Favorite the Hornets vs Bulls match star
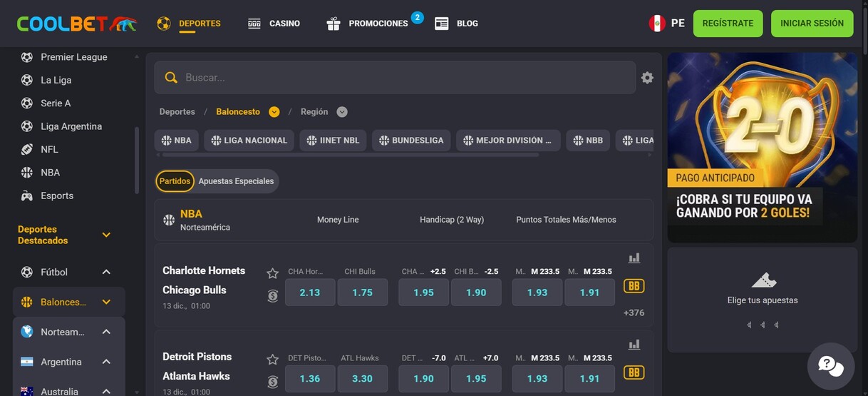This screenshot has width=868, height=396. (x=272, y=273)
